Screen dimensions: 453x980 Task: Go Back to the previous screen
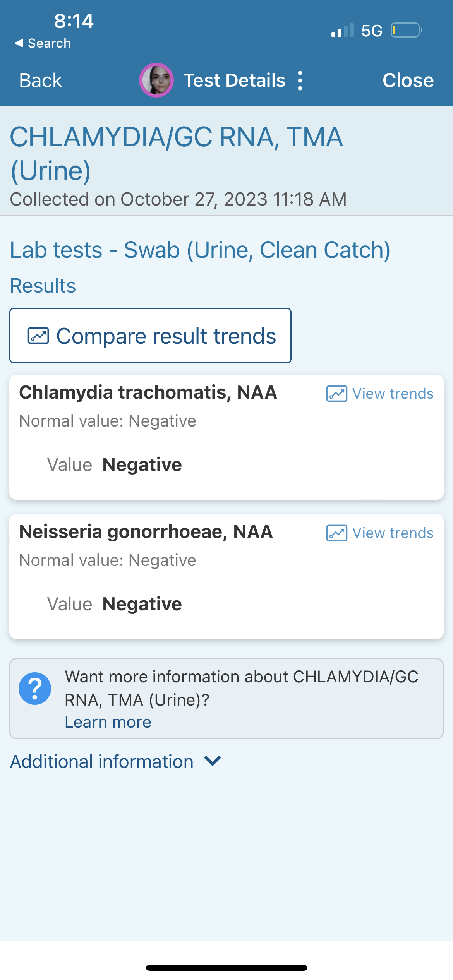tap(41, 81)
